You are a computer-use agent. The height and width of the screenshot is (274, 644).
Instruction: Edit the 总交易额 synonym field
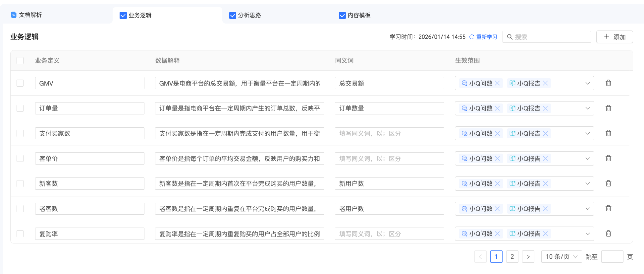[x=390, y=83]
